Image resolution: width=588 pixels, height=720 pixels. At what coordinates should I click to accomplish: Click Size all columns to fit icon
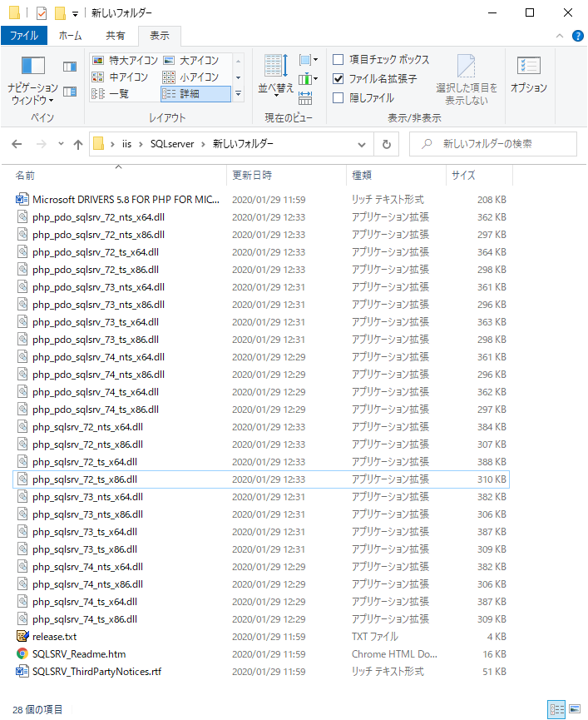pos(305,98)
